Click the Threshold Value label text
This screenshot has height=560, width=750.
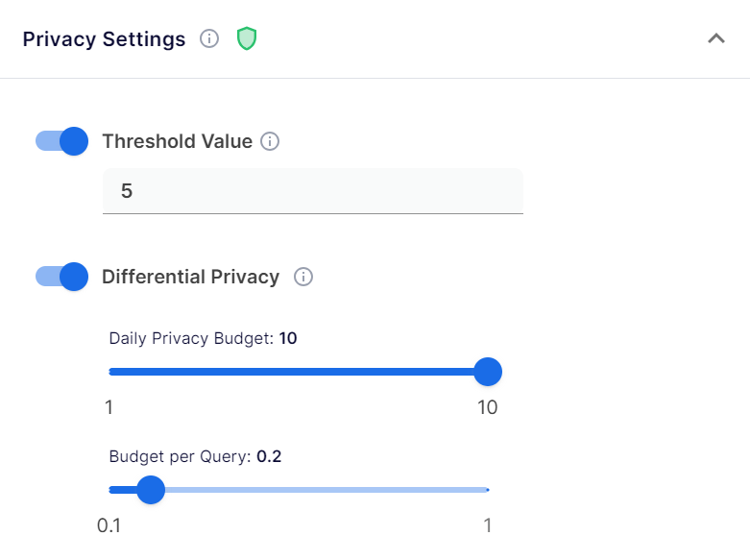[x=177, y=141]
